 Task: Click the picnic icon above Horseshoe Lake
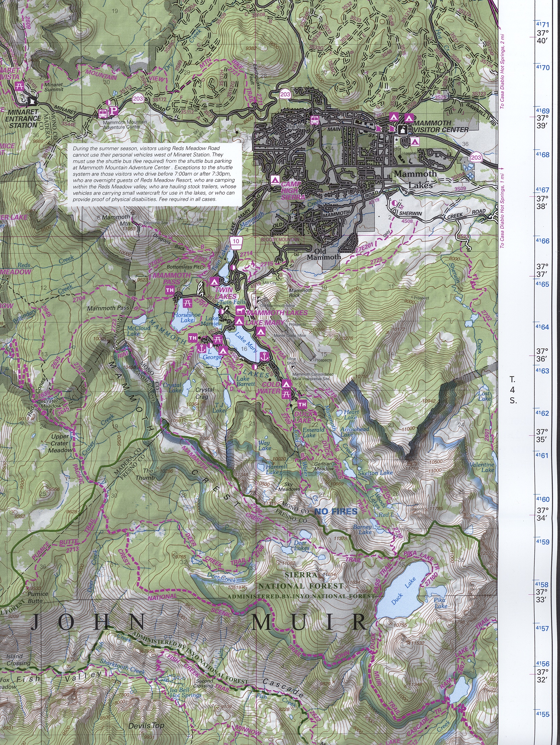click(x=187, y=304)
